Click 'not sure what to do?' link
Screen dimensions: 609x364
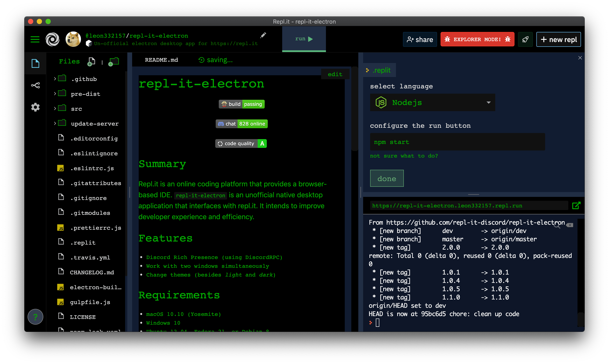pos(404,156)
